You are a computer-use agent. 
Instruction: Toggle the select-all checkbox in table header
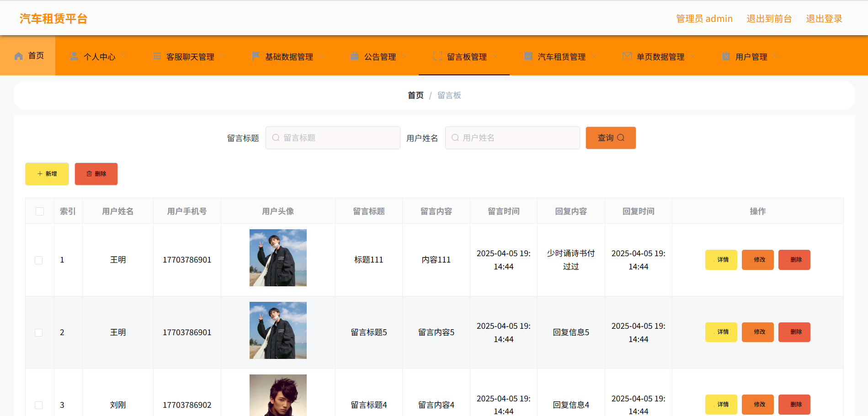click(40, 211)
